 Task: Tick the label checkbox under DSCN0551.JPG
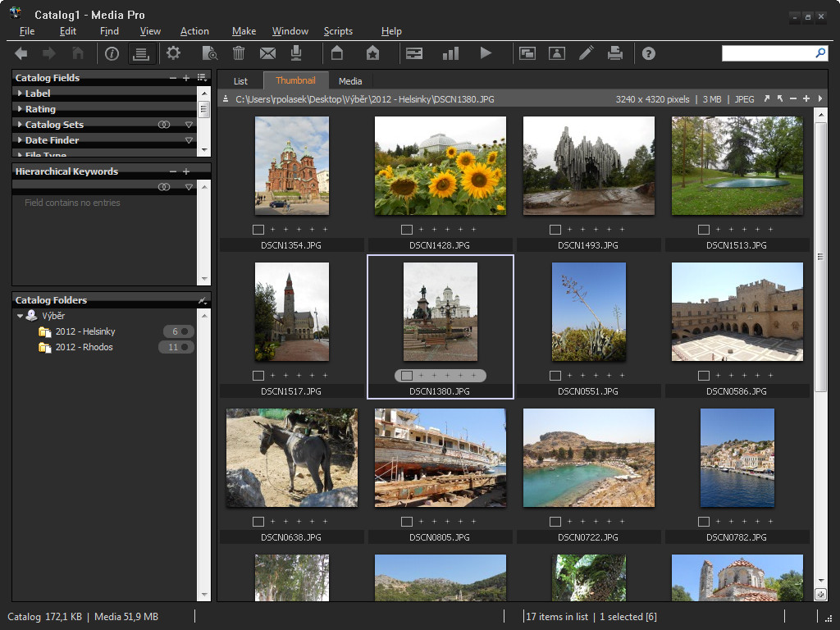(555, 376)
